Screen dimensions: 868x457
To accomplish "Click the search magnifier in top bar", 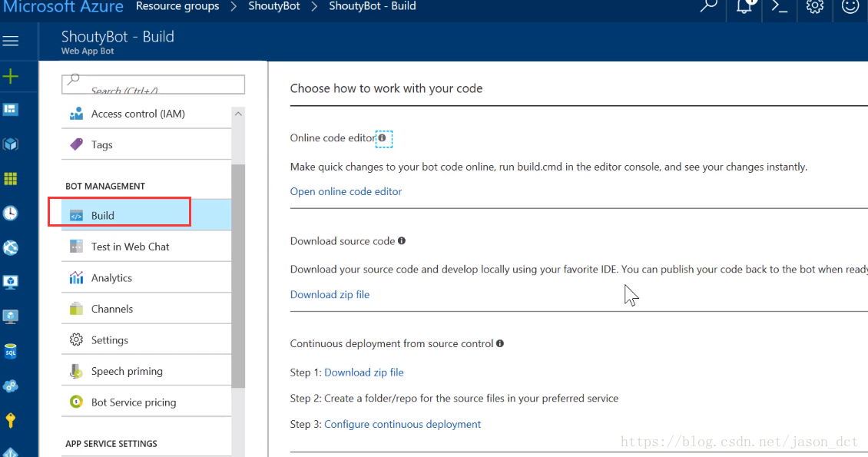I will [x=708, y=7].
